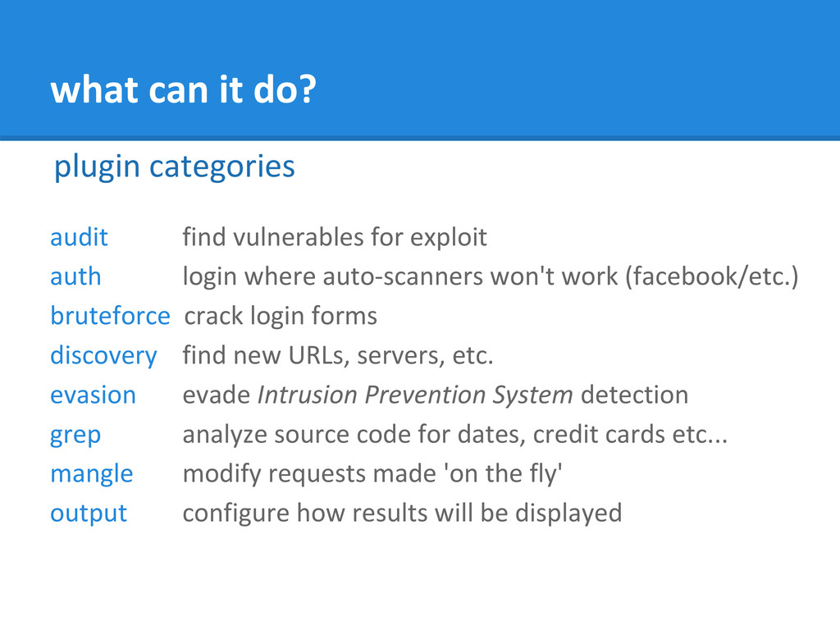Click the 'what can it do?' title
The width and height of the screenshot is (840, 630).
(x=183, y=89)
